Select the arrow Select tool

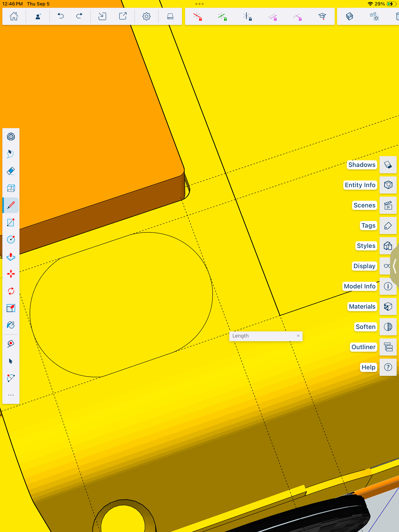click(11, 361)
